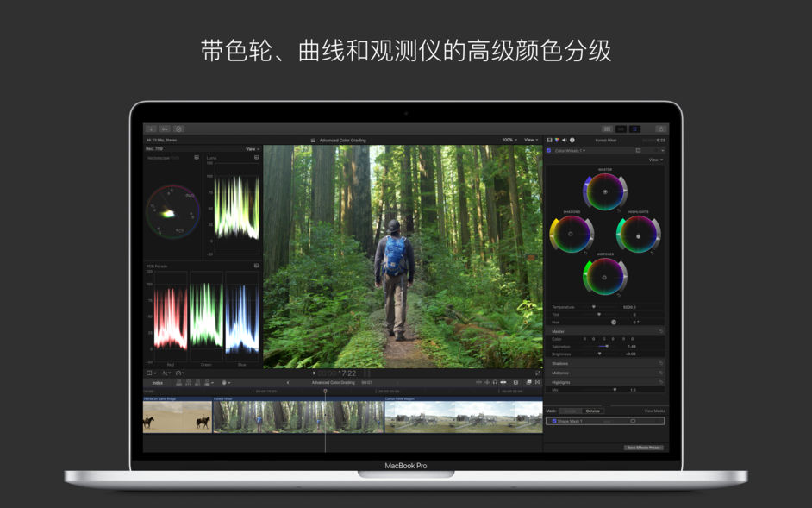
Task: Click the Color inspector icon
Action: click(x=557, y=140)
